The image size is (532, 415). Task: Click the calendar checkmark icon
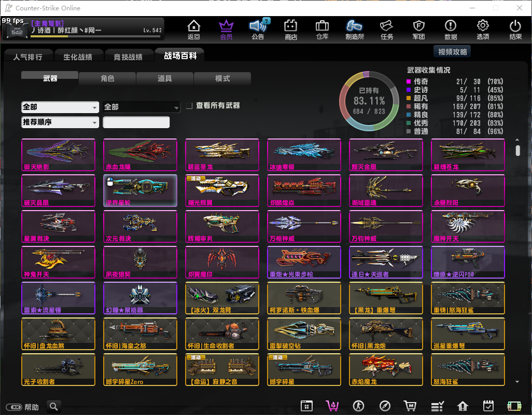pos(488,406)
